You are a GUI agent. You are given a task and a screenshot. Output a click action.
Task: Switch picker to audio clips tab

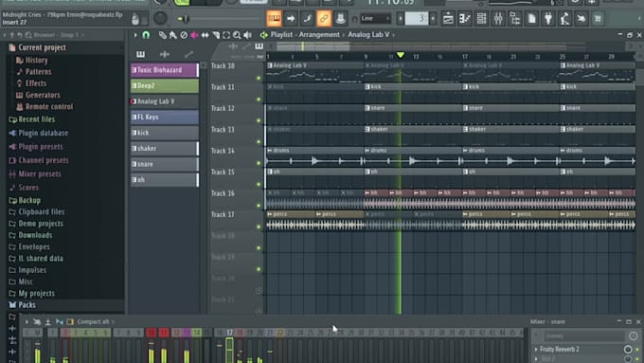[x=165, y=54]
